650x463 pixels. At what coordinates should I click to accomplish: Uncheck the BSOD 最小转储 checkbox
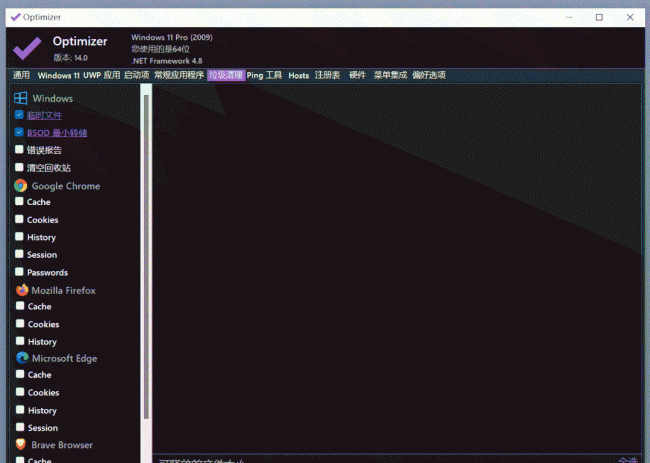19,132
